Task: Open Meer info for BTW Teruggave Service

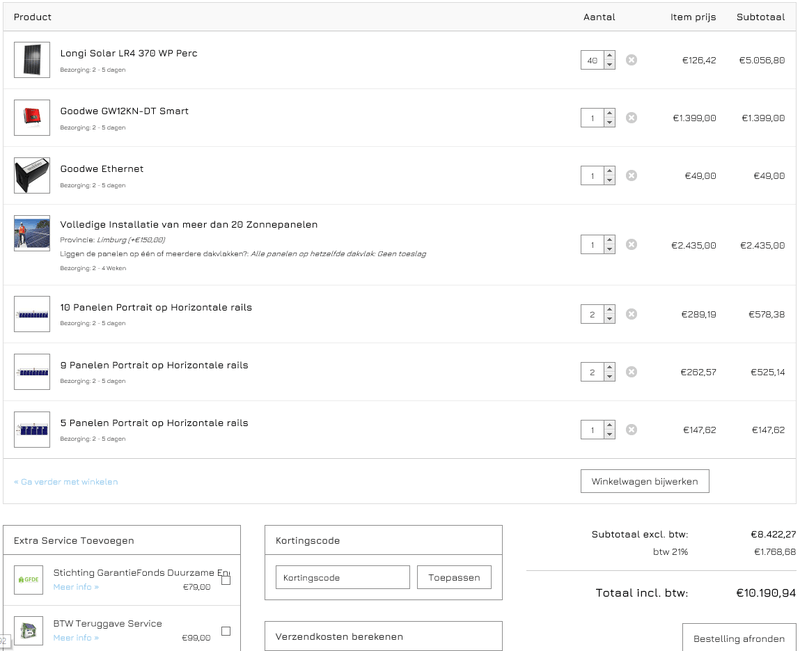Action: [76, 638]
